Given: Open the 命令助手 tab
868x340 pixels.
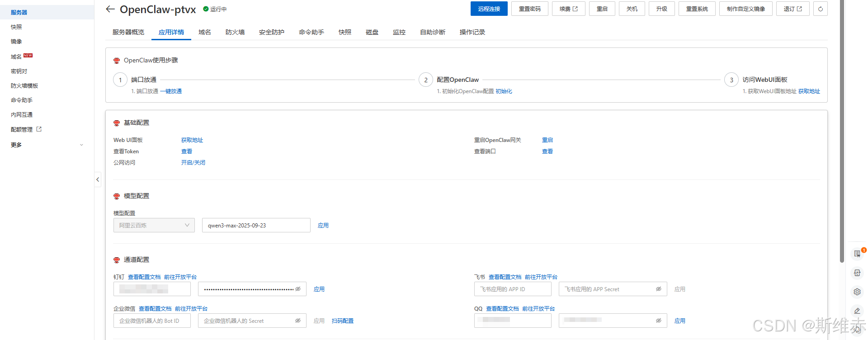Looking at the screenshot, I should point(311,32).
